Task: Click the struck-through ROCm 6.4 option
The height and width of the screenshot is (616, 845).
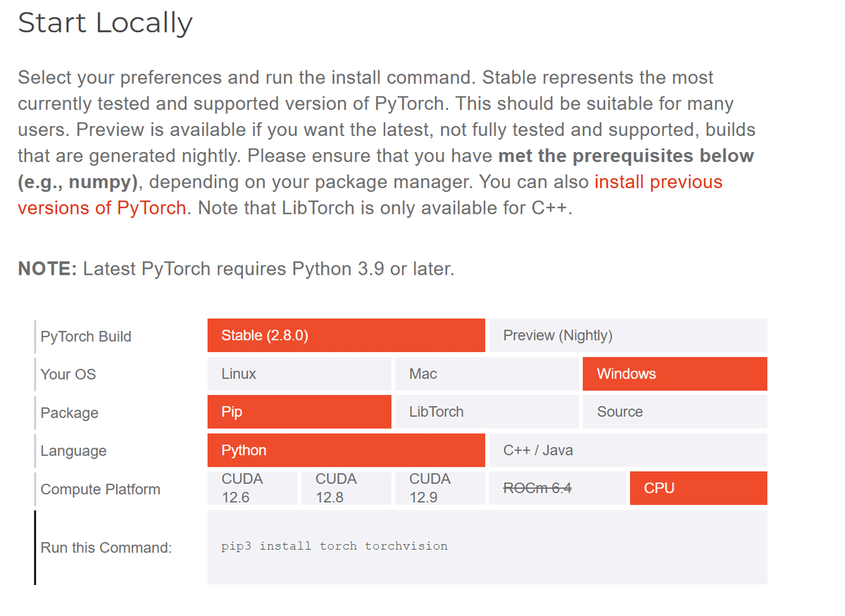Action: tap(556, 488)
